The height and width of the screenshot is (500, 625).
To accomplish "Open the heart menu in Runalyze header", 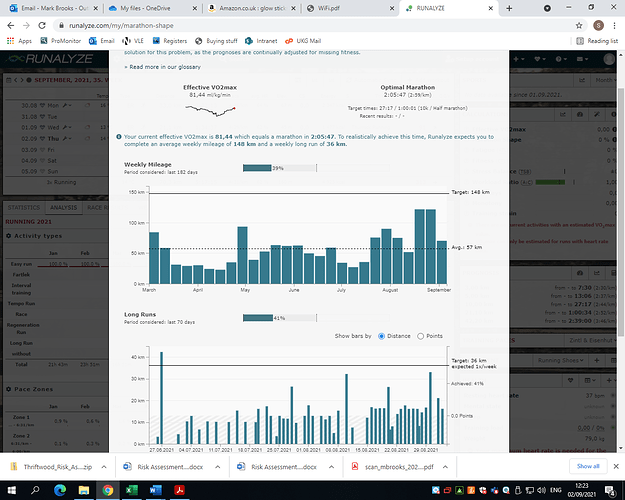I will (539, 59).
